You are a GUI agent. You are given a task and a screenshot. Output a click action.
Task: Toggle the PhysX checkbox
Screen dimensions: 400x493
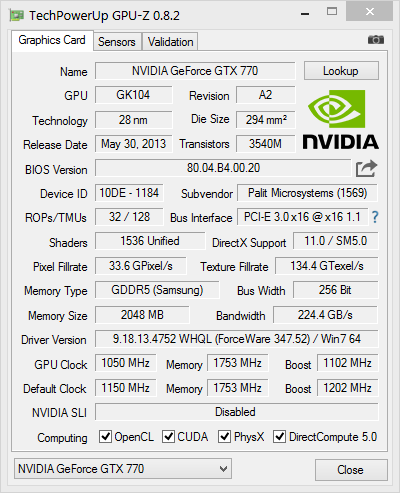tap(224, 436)
